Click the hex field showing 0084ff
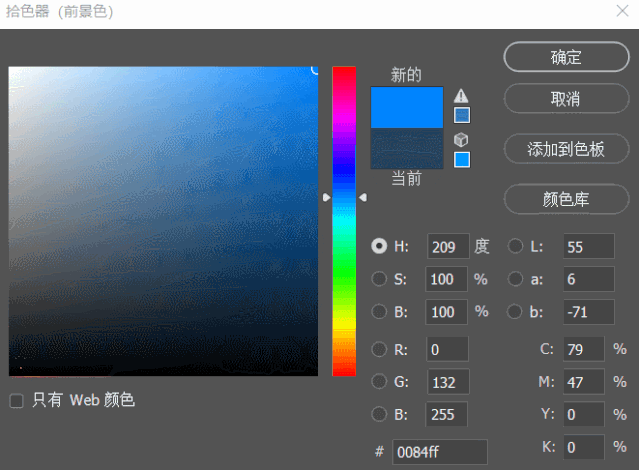 click(440, 452)
